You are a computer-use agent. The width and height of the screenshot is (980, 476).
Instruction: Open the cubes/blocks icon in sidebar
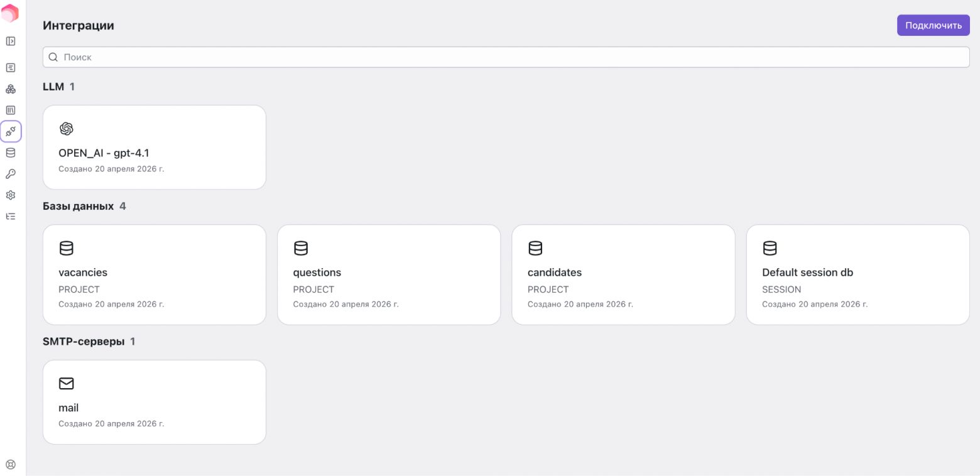[x=11, y=89]
